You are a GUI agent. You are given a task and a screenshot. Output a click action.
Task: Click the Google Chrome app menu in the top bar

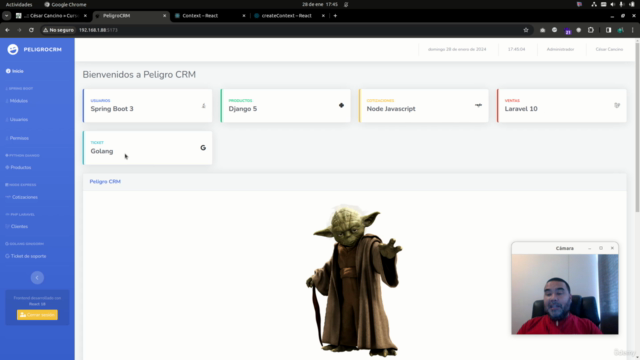pyautogui.click(x=65, y=4)
